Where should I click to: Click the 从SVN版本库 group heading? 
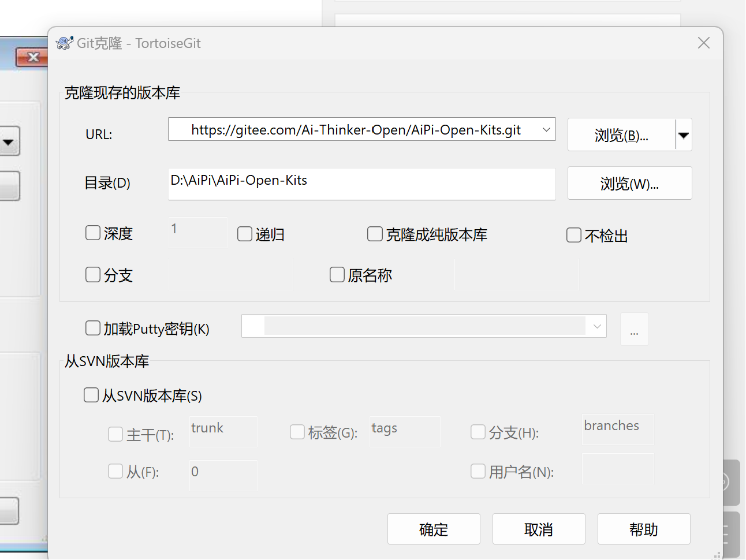(107, 361)
